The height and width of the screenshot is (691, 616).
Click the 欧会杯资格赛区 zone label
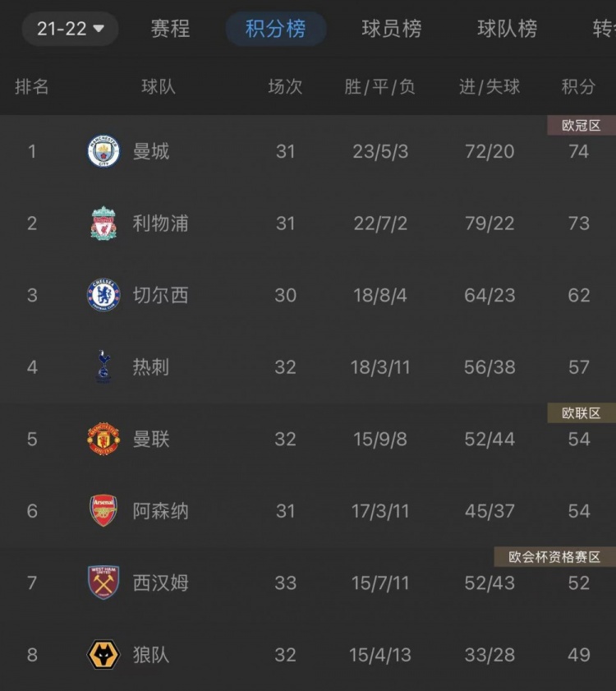(554, 557)
